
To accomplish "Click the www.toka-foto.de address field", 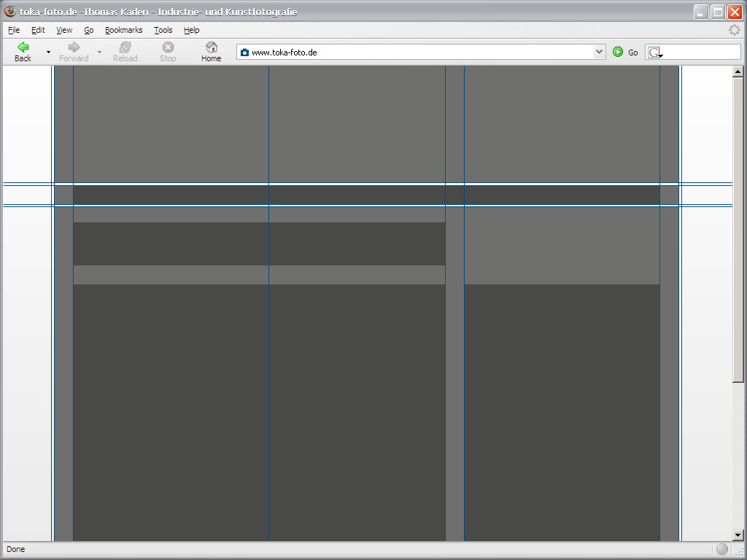I will (x=416, y=52).
